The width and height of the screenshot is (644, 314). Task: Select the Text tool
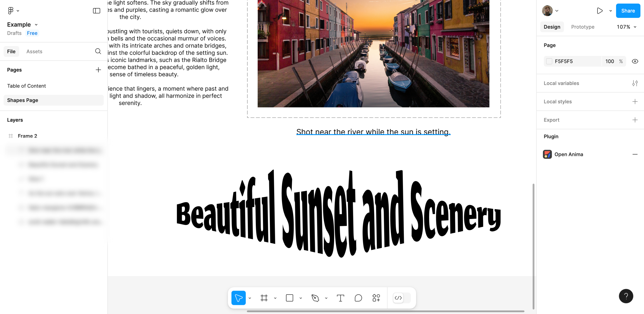tap(340, 298)
